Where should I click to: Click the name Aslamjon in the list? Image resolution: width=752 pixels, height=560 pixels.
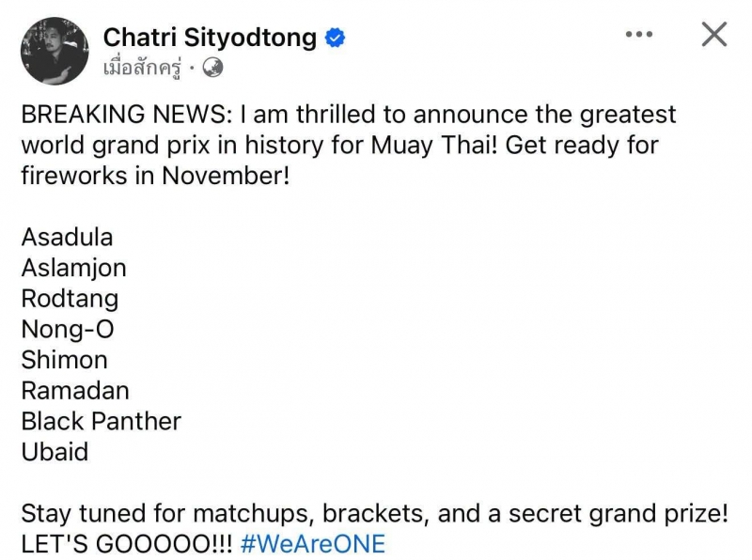pos(74,269)
